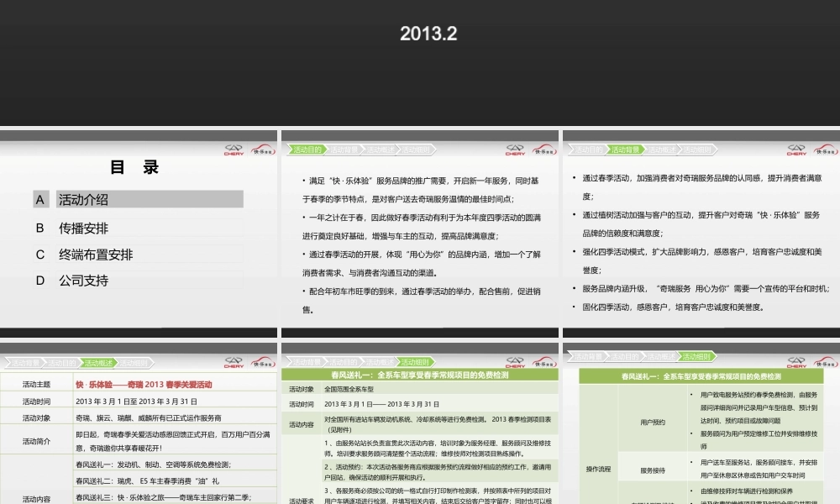
Task: Click row 春风送礼三：快·乐体验之旅
Action: pos(176,497)
